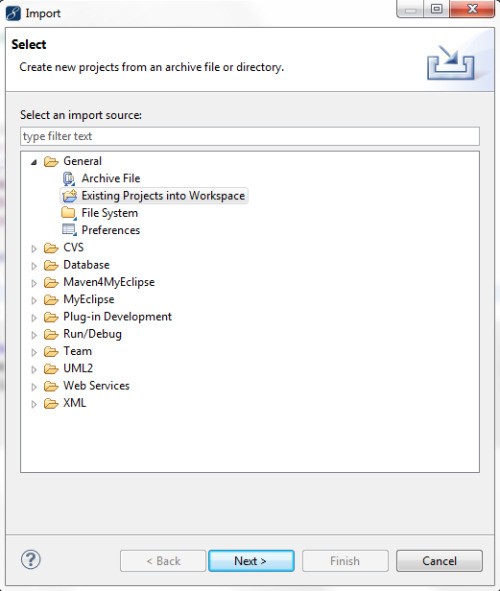Click the Archive File import icon

click(69, 179)
